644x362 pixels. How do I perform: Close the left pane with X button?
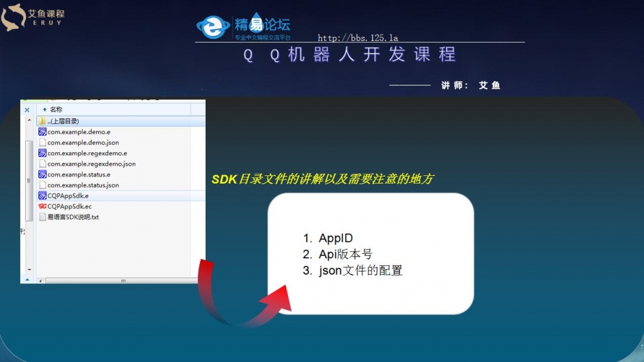[27, 109]
